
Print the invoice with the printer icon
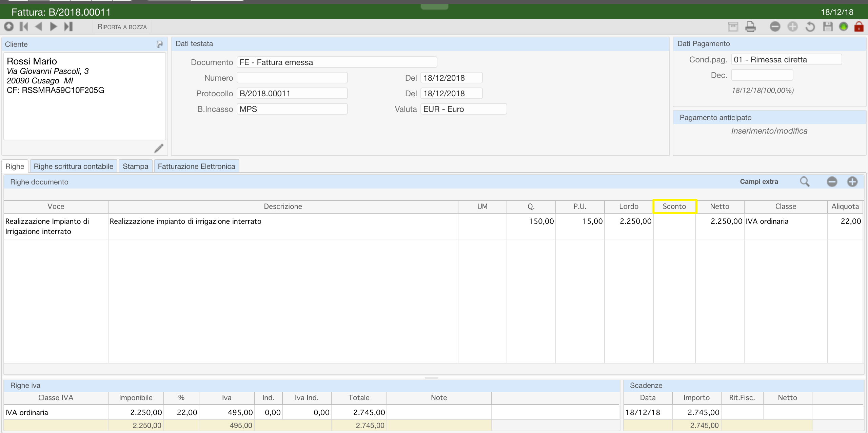(751, 26)
